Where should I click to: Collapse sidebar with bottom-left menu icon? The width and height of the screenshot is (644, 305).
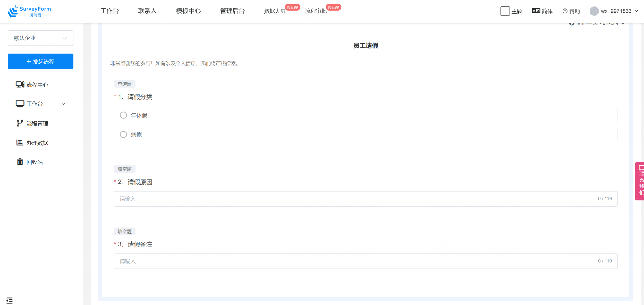coord(10,300)
